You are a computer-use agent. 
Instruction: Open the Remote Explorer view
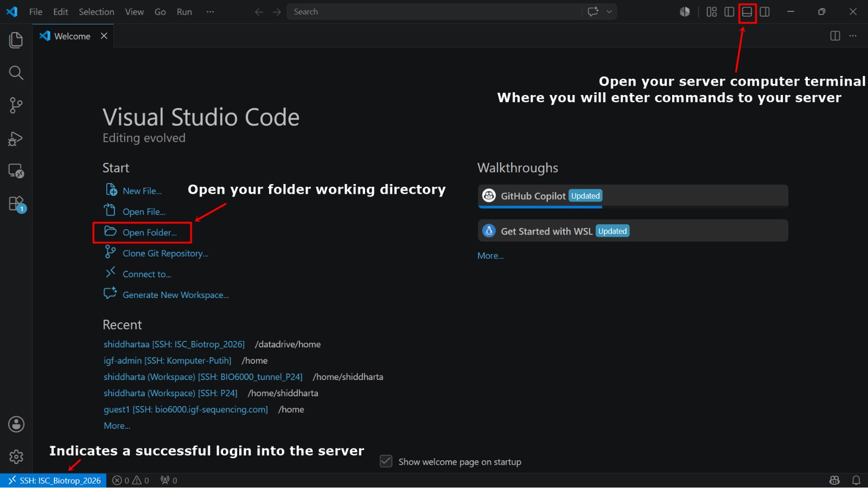(16, 171)
